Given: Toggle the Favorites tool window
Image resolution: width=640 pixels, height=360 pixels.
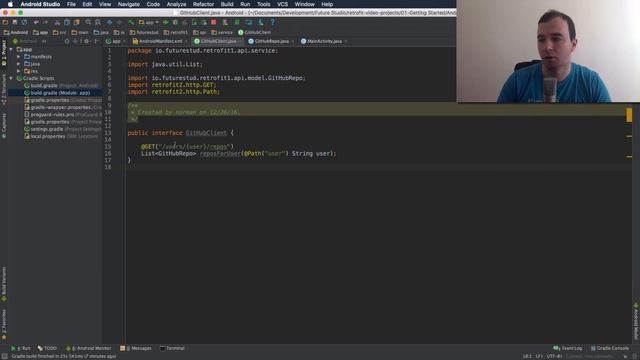Looking at the screenshot, I should (4, 324).
